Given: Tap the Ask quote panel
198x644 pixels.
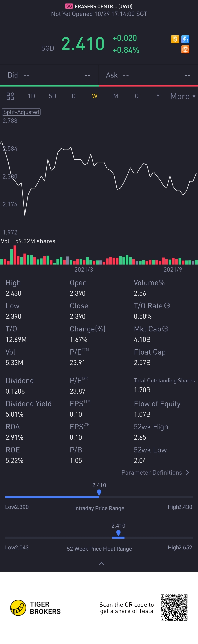Looking at the screenshot, I should (x=148, y=75).
